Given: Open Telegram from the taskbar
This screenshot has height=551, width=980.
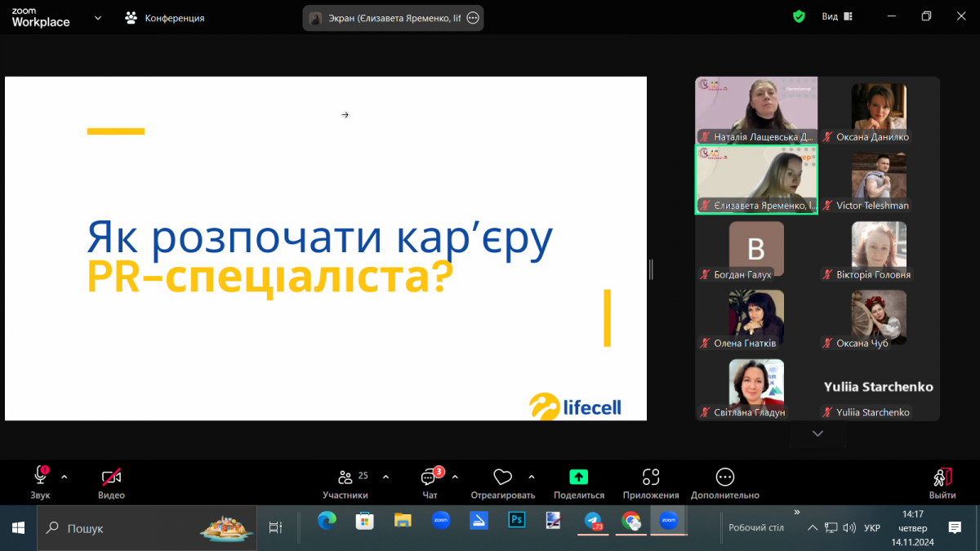Looking at the screenshot, I should [593, 520].
